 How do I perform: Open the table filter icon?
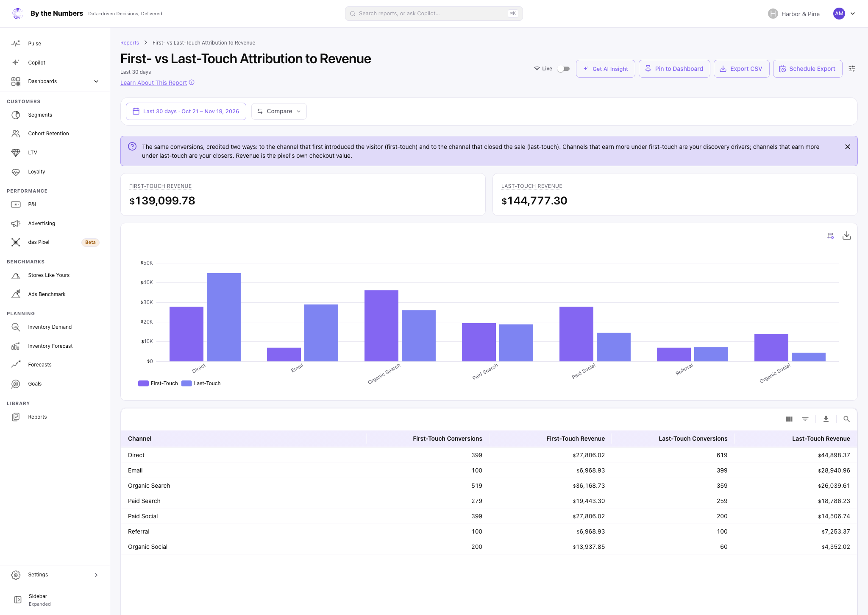click(x=805, y=419)
